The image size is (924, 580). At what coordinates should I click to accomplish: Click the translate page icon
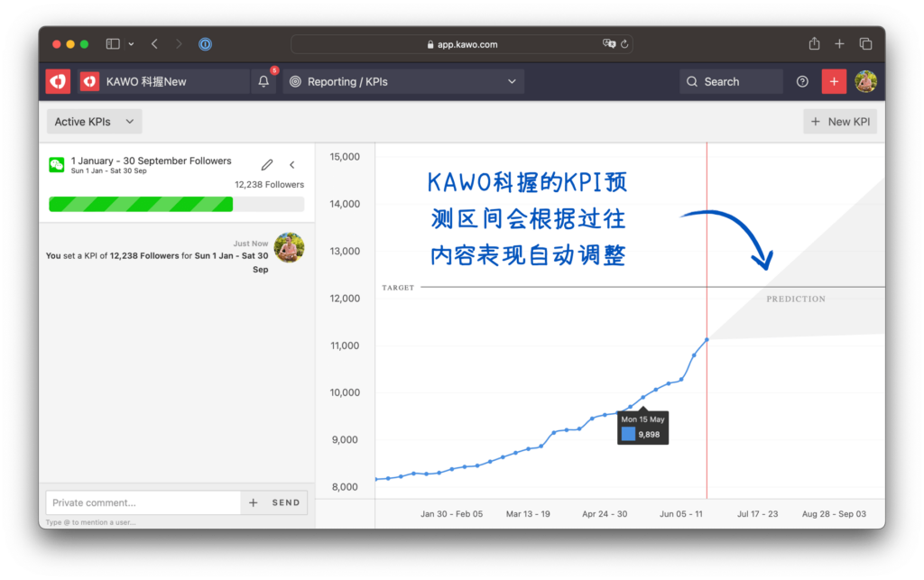[x=609, y=43]
